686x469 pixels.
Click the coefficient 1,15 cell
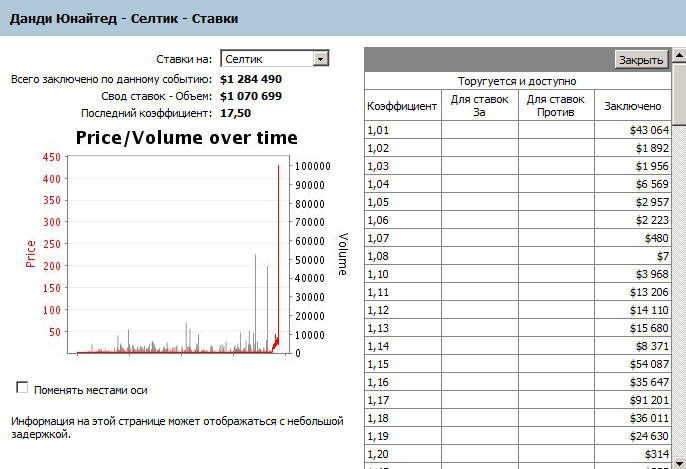(402, 364)
